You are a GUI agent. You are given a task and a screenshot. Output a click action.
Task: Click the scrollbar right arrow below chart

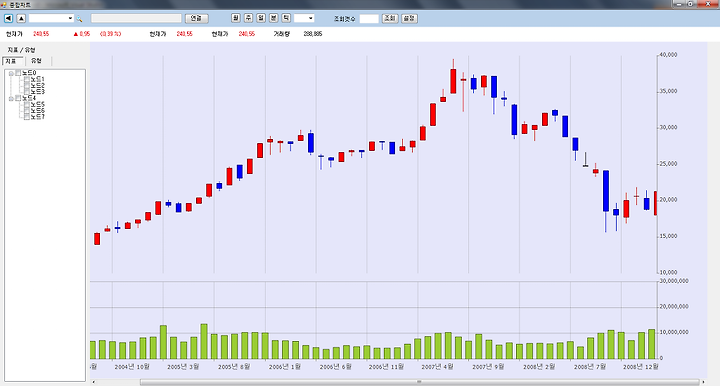(703, 382)
